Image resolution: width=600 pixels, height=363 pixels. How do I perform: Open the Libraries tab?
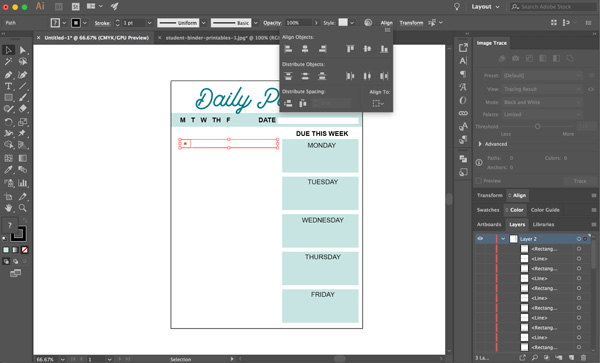pos(543,225)
